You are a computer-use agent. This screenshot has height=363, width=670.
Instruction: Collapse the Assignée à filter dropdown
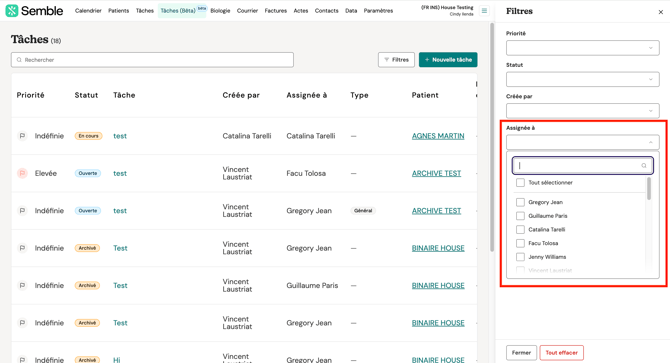coord(582,142)
